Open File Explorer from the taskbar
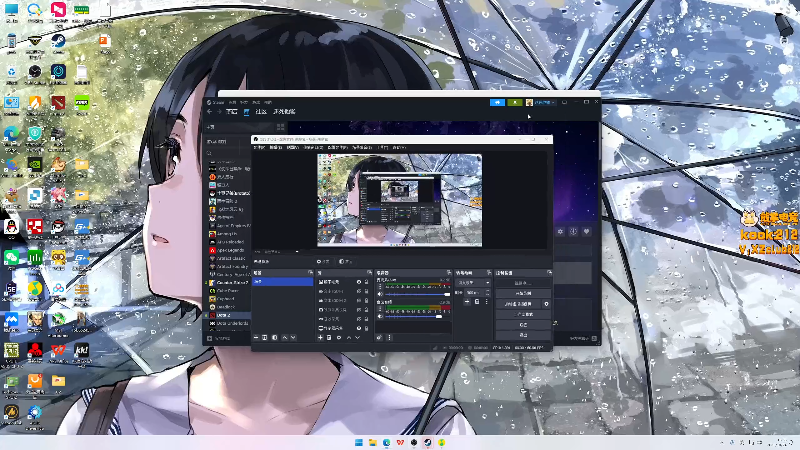800x450 pixels. [x=372, y=442]
